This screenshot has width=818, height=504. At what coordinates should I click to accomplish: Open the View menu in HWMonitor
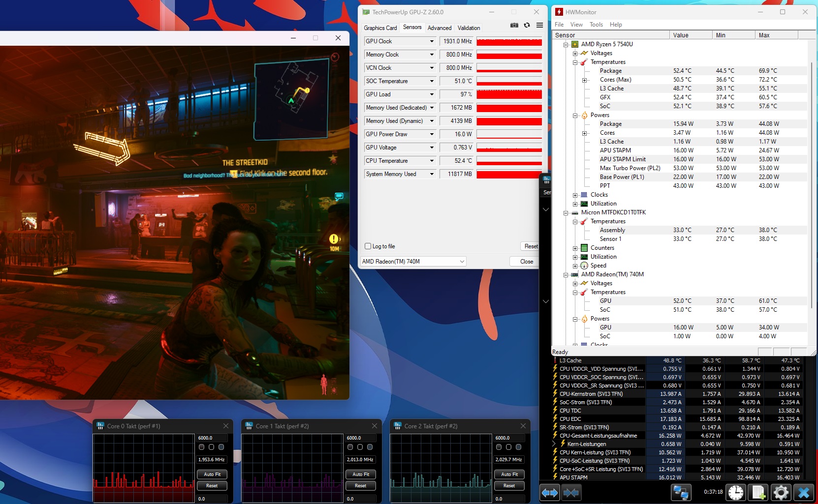point(576,25)
